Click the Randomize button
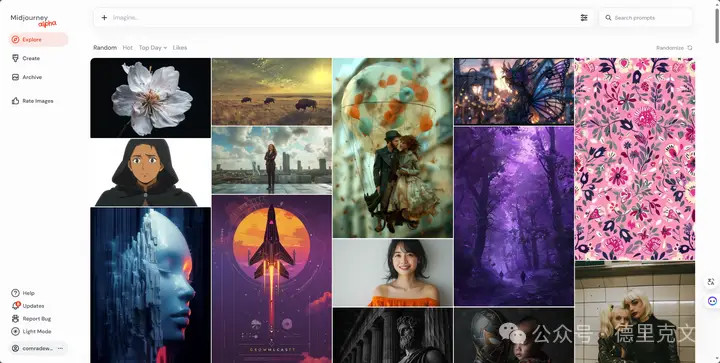The image size is (720, 363). (674, 48)
